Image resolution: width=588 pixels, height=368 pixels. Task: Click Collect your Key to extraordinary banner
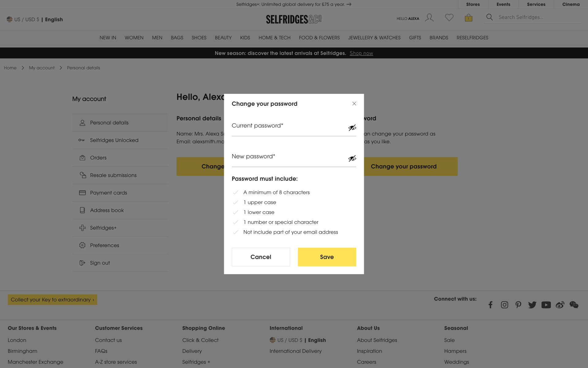[x=52, y=300]
